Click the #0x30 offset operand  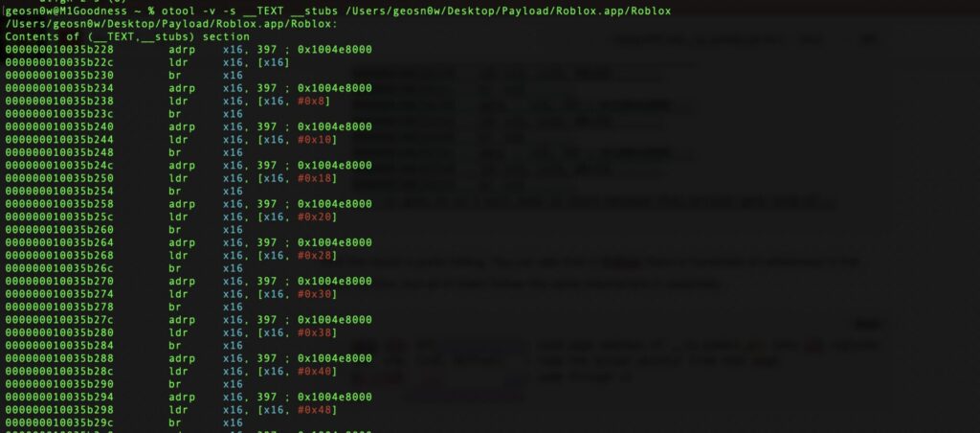pyautogui.click(x=316, y=294)
